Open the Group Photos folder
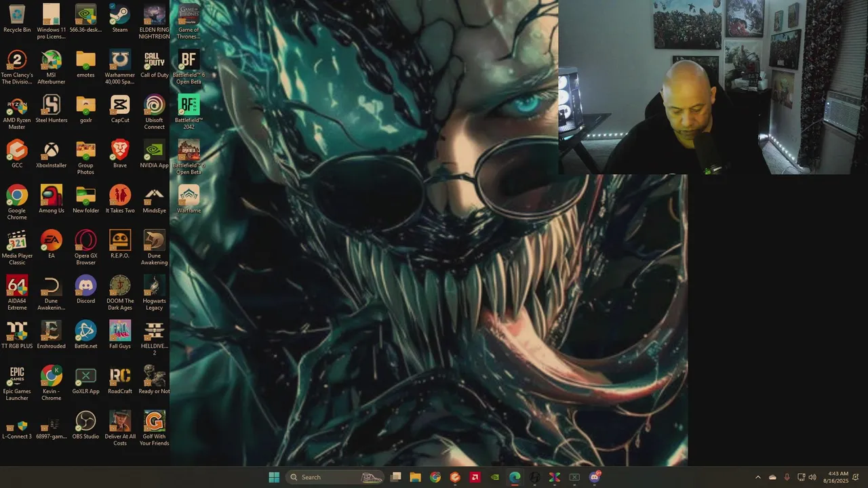This screenshot has width=868, height=488. tap(85, 158)
